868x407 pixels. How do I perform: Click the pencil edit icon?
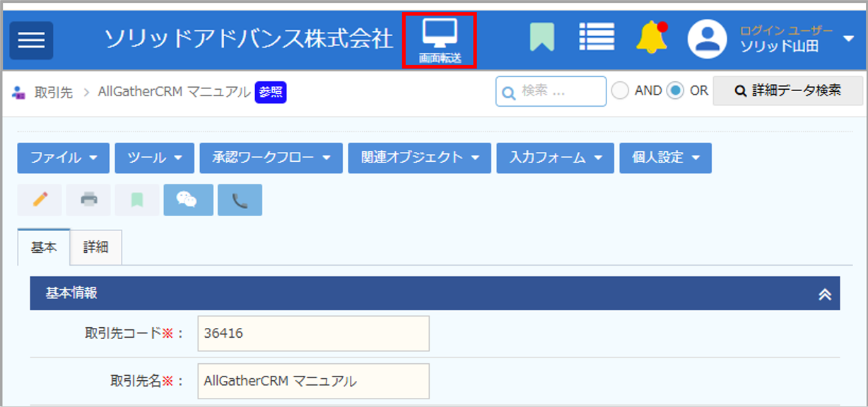click(x=40, y=200)
